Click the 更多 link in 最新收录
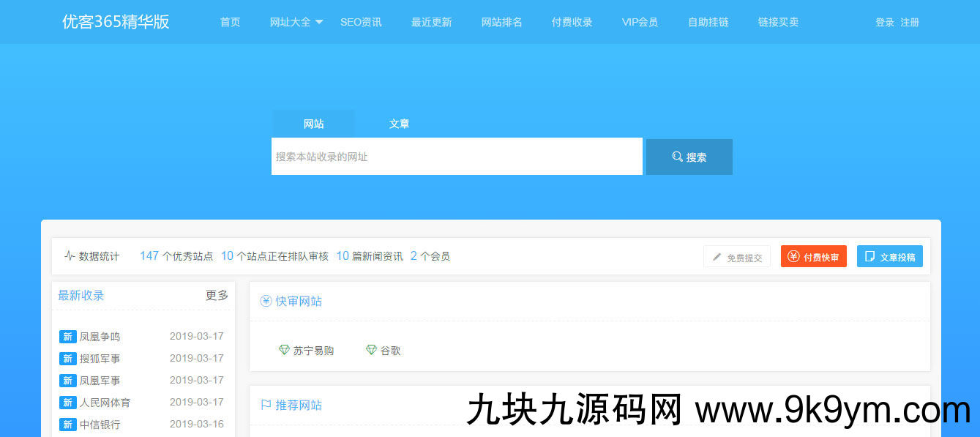Viewport: 980px width, 437px height. tap(217, 295)
